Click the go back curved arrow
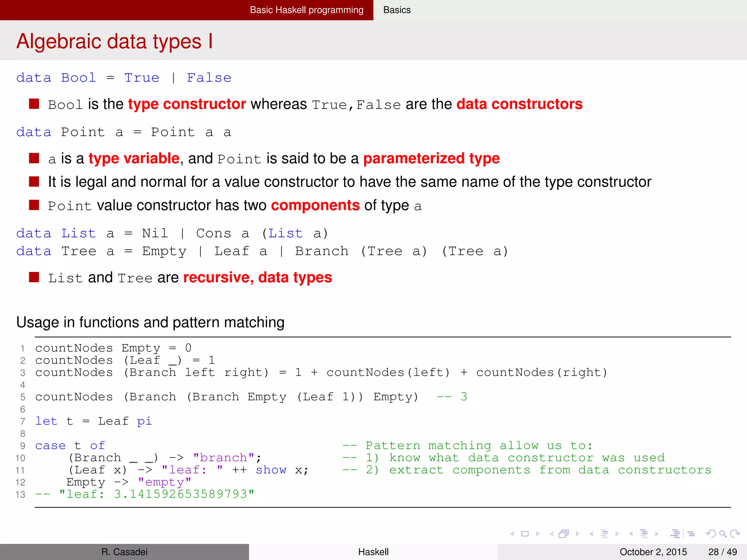Screen dimensions: 747x560 pyautogui.click(x=711, y=534)
